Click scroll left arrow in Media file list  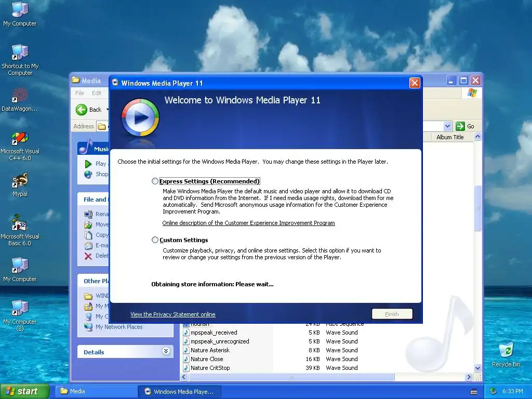(184, 377)
